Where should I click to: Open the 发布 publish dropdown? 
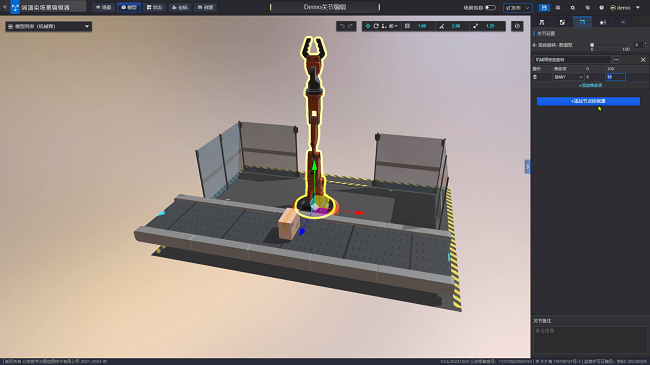(x=518, y=7)
